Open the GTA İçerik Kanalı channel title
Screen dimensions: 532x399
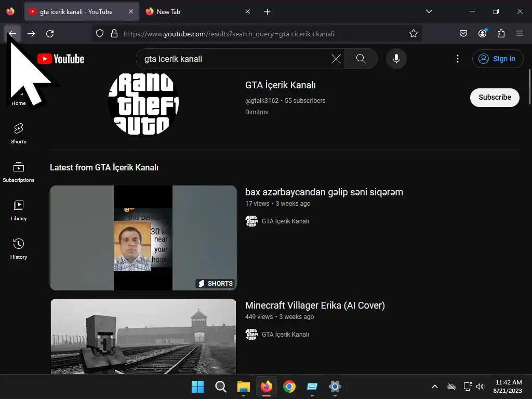pos(281,85)
